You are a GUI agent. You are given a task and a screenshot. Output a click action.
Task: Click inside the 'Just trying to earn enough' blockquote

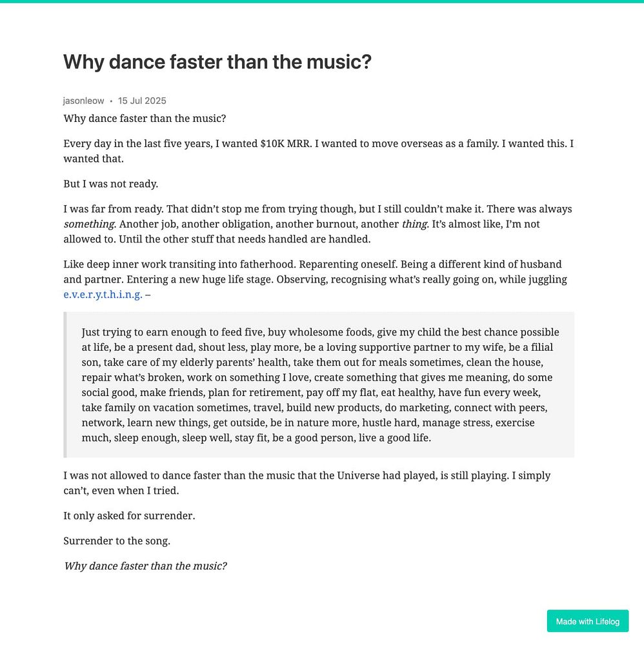pyautogui.click(x=320, y=384)
